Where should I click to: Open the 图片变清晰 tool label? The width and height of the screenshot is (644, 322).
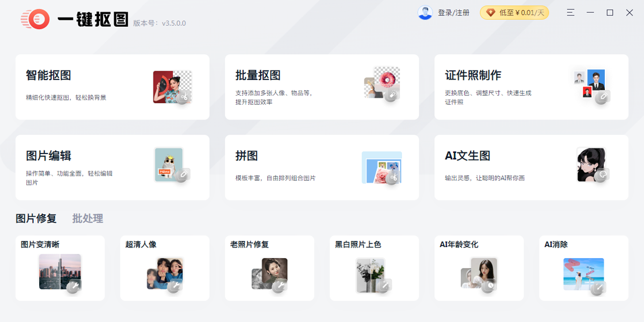[40, 245]
